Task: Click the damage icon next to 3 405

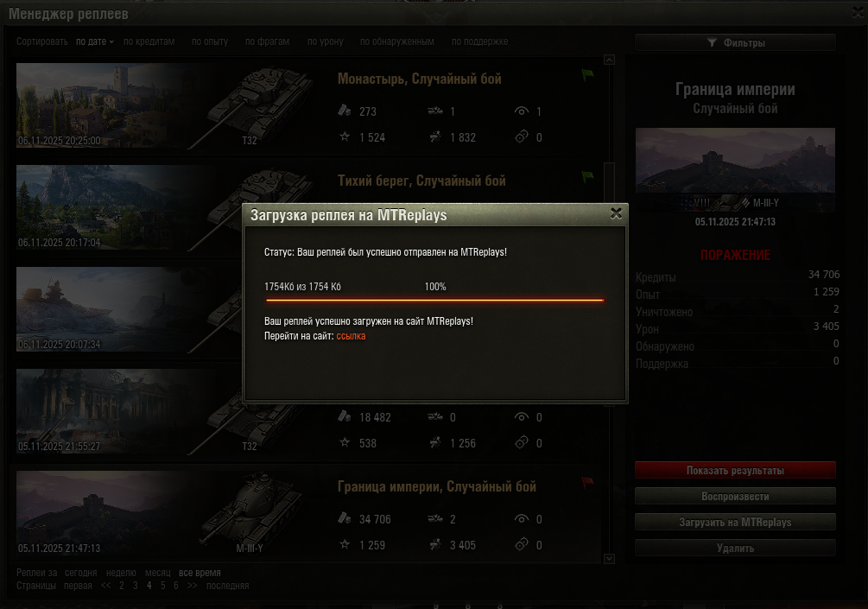Action: point(435,545)
